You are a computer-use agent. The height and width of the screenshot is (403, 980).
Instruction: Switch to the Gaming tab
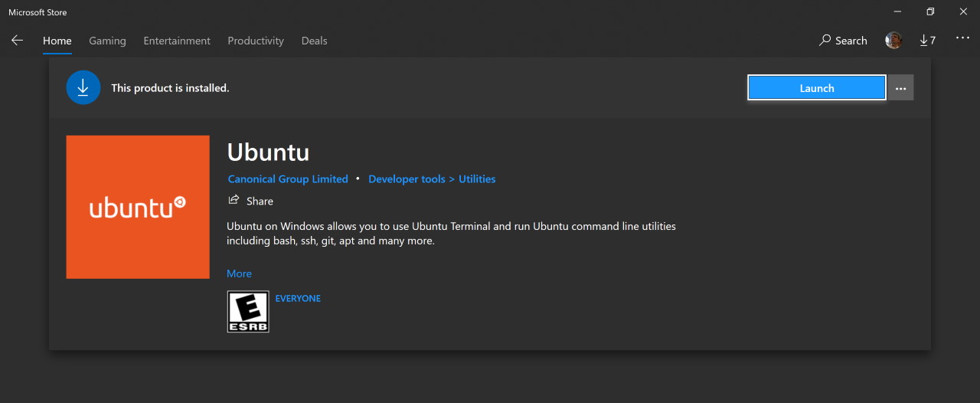[107, 41]
